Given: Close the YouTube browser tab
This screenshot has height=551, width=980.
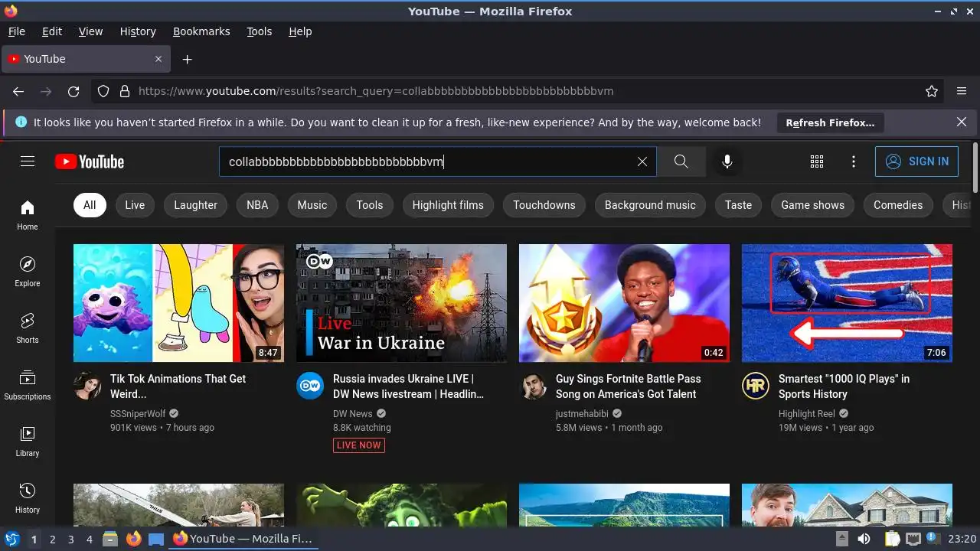Looking at the screenshot, I should pos(158,59).
